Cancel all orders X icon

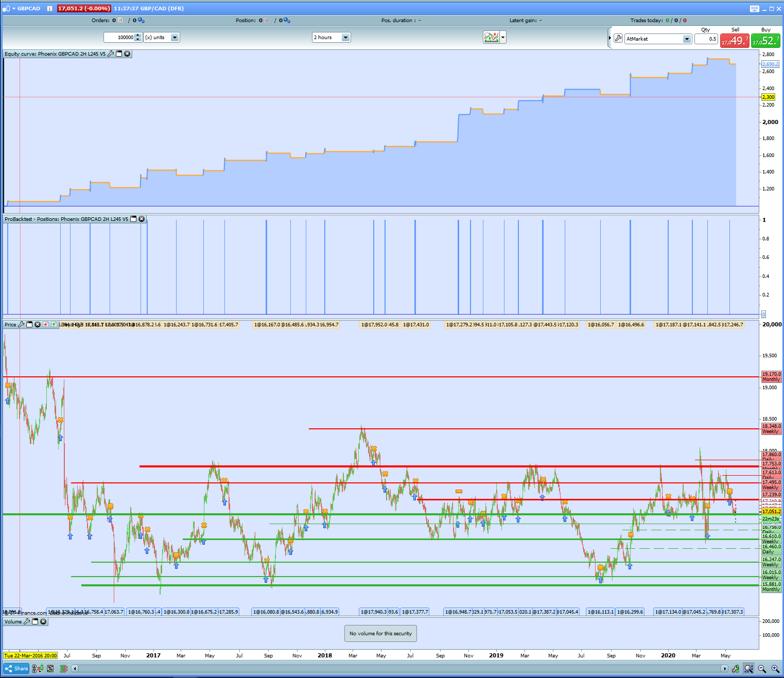pyautogui.click(x=120, y=20)
